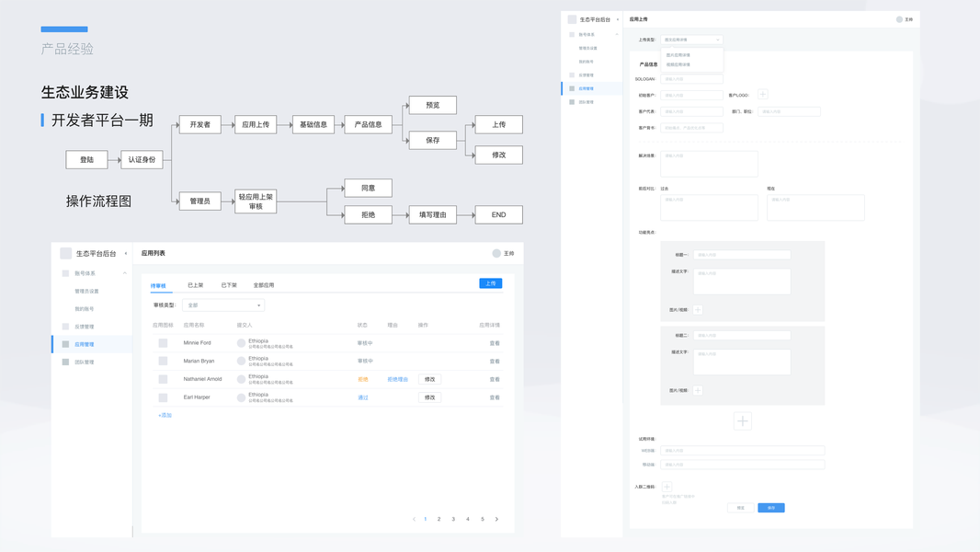The image size is (980, 552).
Task: Click the 预览 button beside 保存
Action: (x=741, y=508)
